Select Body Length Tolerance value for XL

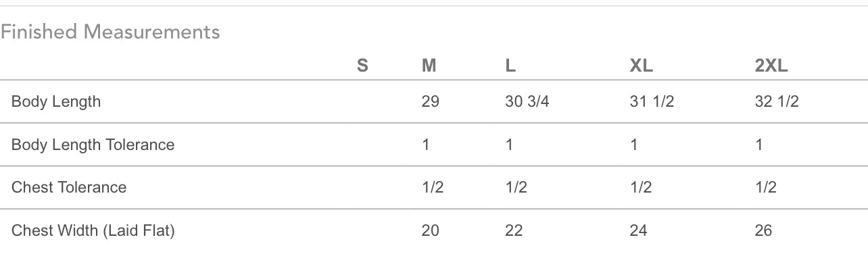(634, 145)
